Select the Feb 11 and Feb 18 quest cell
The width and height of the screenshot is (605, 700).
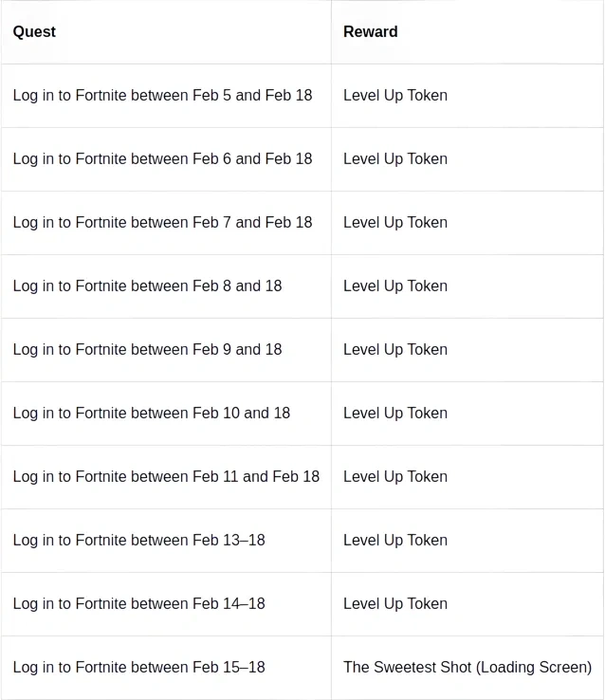pyautogui.click(x=166, y=476)
